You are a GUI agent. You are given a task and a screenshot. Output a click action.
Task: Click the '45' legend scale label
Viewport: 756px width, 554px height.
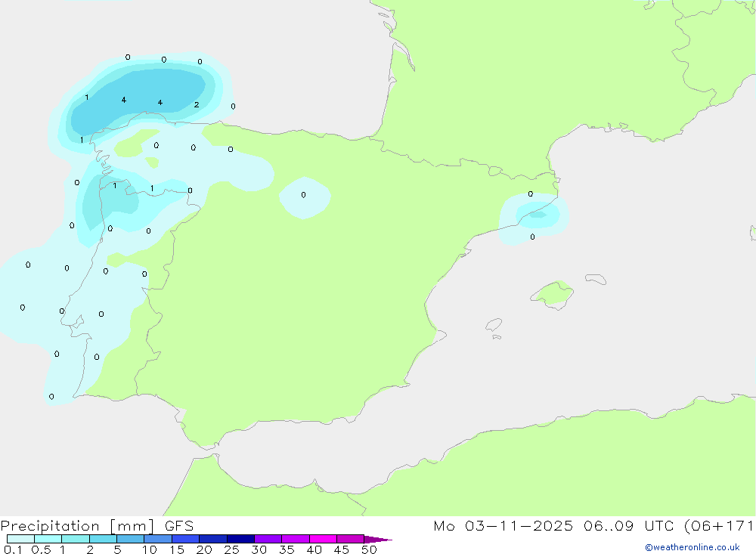pyautogui.click(x=342, y=549)
